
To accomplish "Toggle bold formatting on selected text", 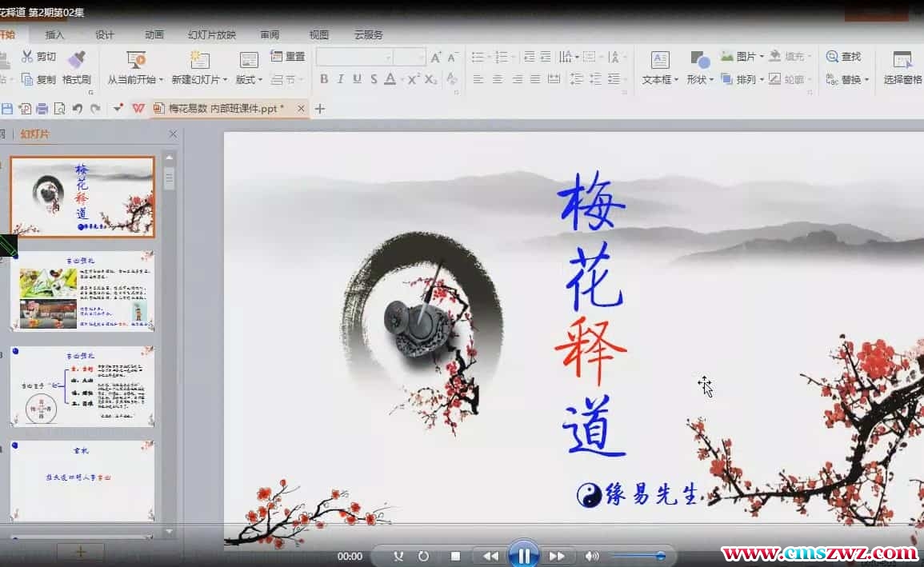I will click(x=324, y=79).
